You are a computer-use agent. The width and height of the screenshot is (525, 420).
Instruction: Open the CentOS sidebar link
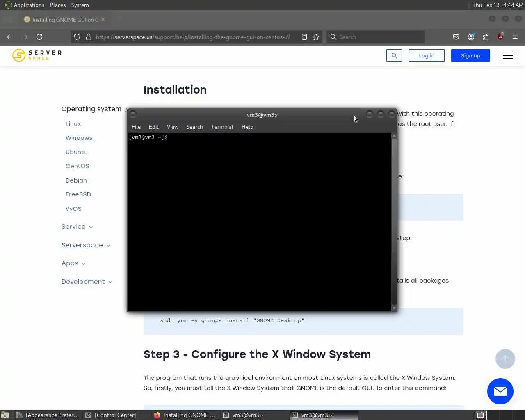[x=78, y=166]
